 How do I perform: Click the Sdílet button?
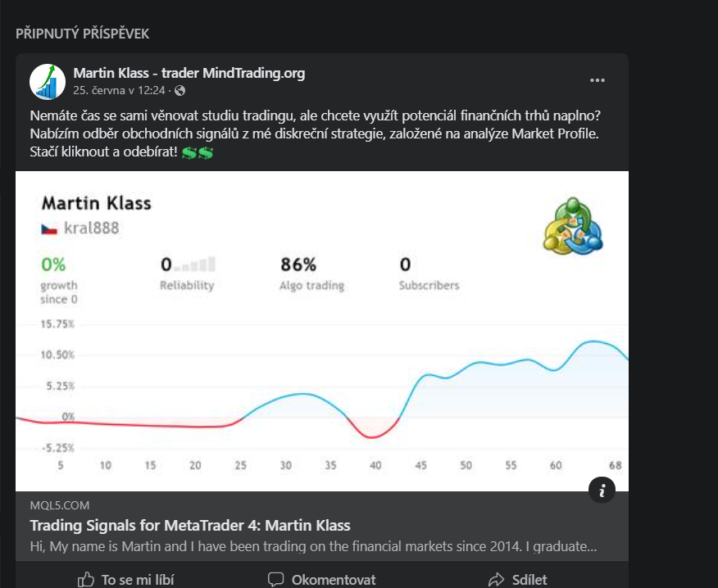click(518, 580)
